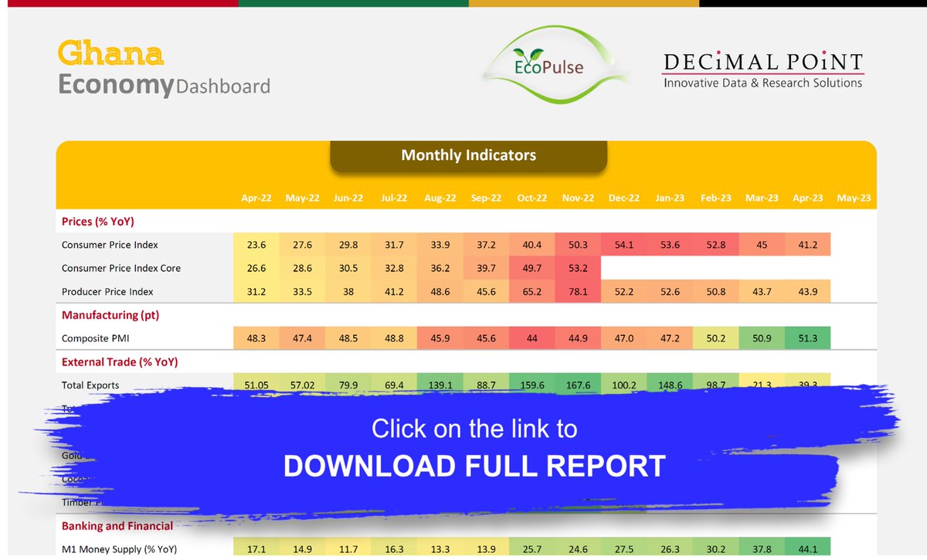Click Consumer Price Index value 23.6
The width and height of the screenshot is (927, 560).
click(256, 245)
